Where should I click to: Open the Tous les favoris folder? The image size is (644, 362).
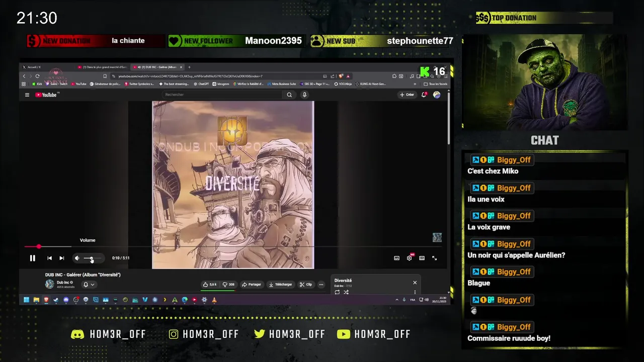(436, 84)
